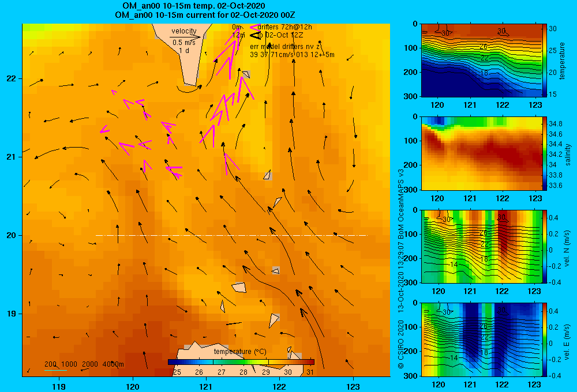Click the temperature section color bar
This screenshot has height=392, width=577.
pos(545,61)
